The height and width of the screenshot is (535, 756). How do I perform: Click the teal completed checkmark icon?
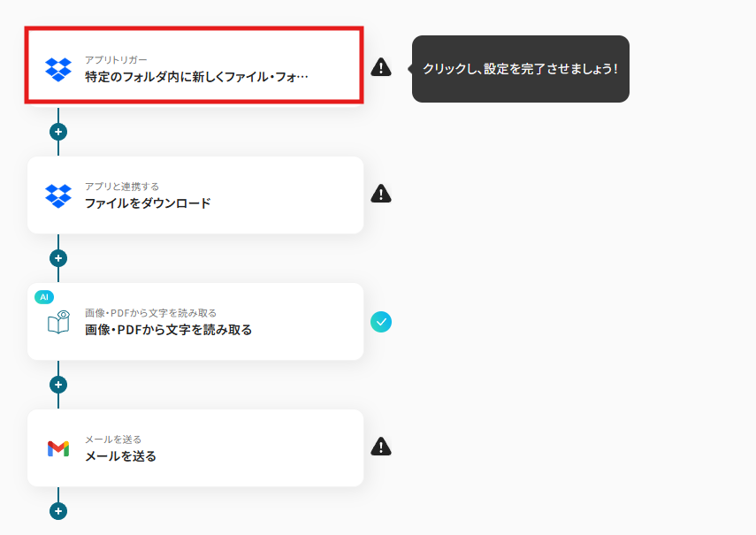(381, 322)
